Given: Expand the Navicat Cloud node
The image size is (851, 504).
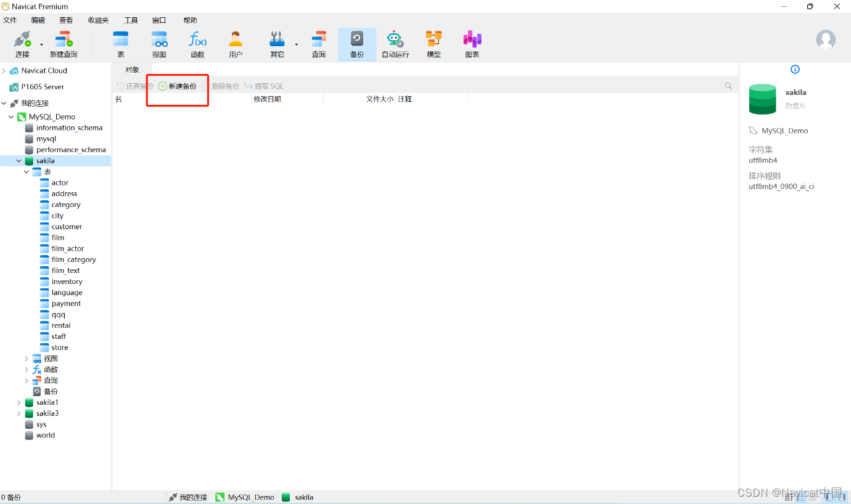Looking at the screenshot, I should tap(4, 71).
